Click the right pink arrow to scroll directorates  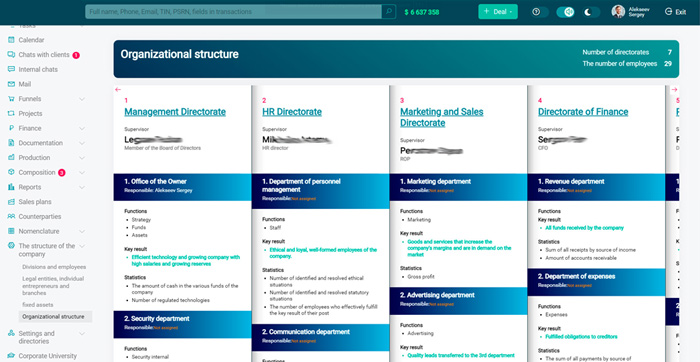coord(674,90)
